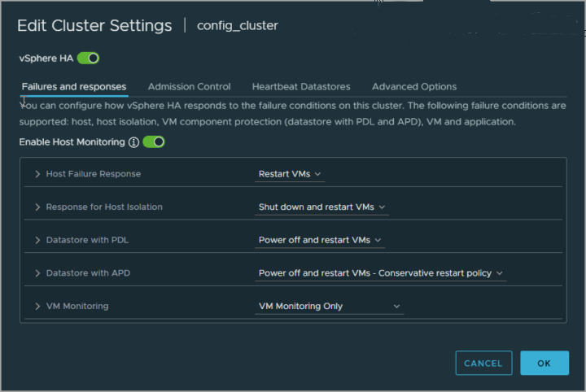
Task: Expand Response for Host Isolation row
Action: [x=37, y=207]
